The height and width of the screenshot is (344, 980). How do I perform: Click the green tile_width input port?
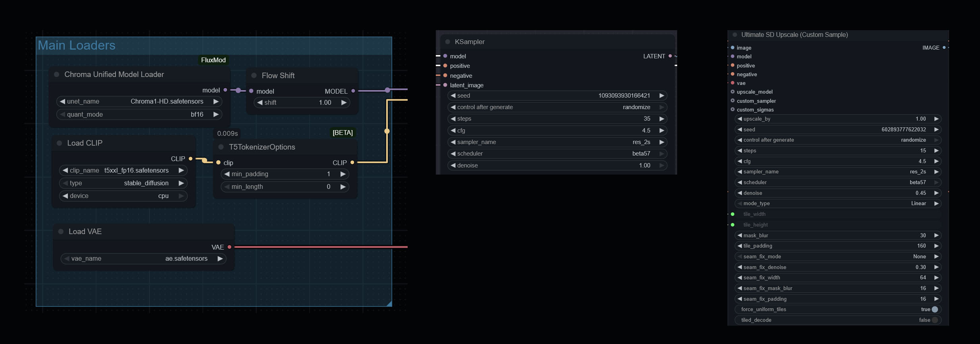click(x=733, y=214)
